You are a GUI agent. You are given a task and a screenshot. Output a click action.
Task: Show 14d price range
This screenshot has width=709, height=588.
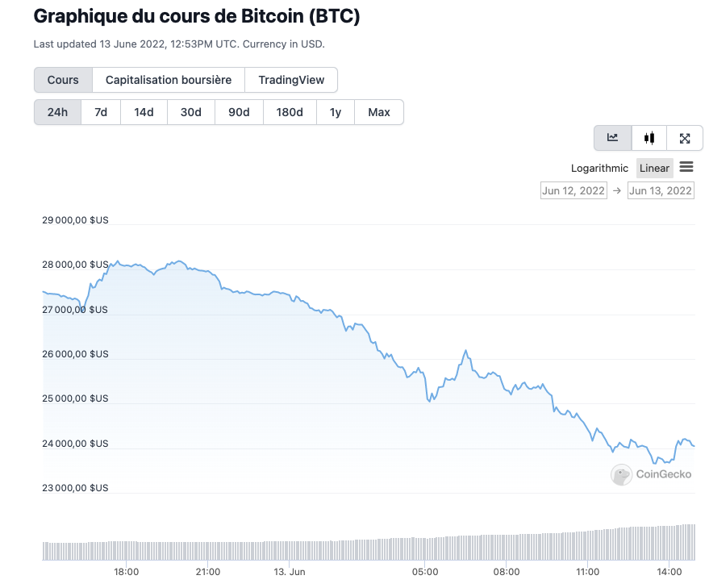tap(144, 112)
